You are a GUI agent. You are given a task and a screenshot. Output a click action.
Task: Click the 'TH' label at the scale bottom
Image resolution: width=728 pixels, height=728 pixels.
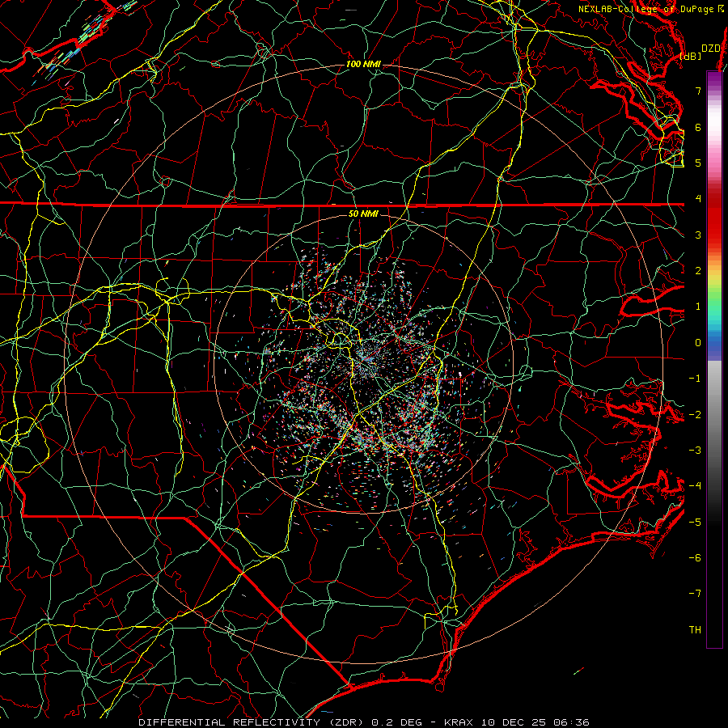695,629
